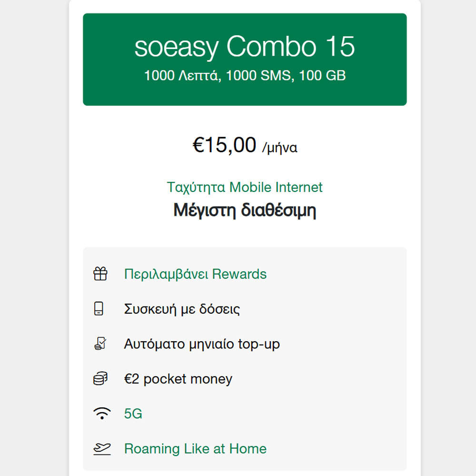Click the Μέγιστη διαθέσιμη speed text
This screenshot has width=476, height=476.
245,210
